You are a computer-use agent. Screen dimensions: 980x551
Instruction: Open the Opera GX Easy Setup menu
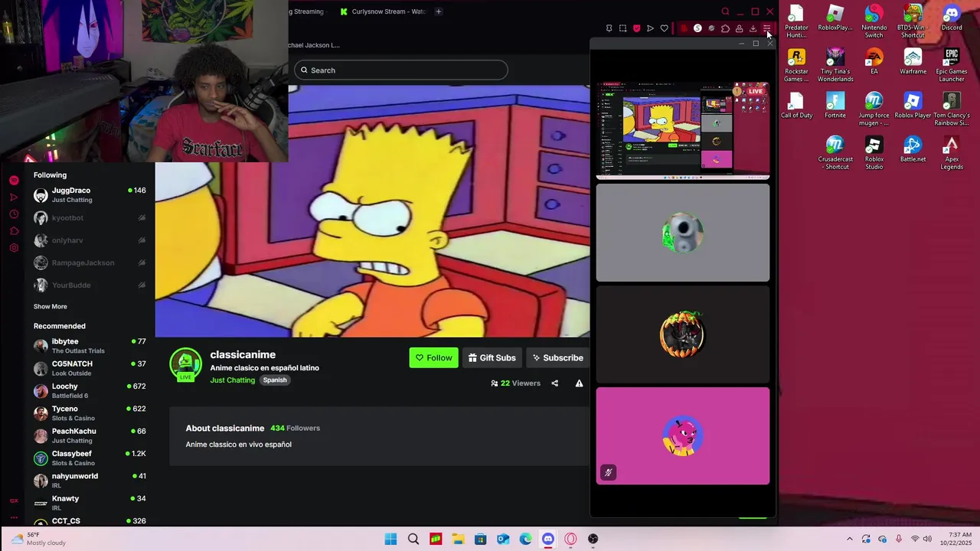766,28
